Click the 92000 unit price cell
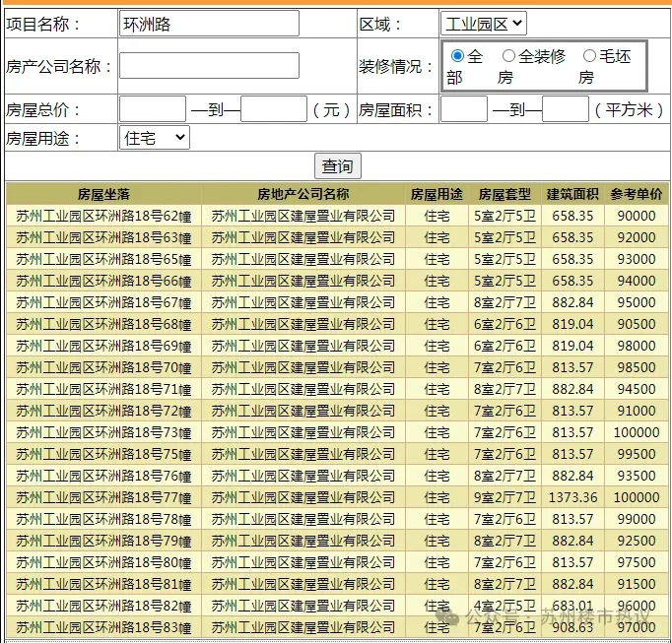Viewport: 672px width, 643px height. tap(637, 237)
